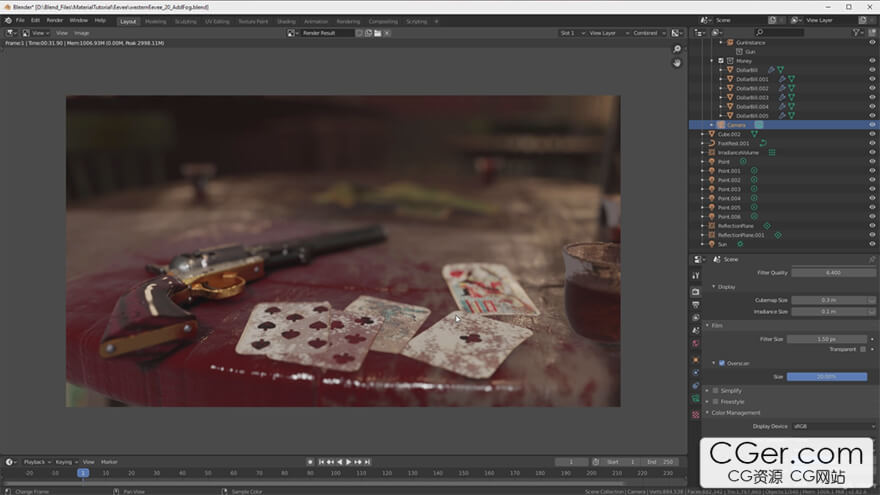The height and width of the screenshot is (495, 880).
Task: Switch to the Shading workspace tab
Action: [286, 21]
